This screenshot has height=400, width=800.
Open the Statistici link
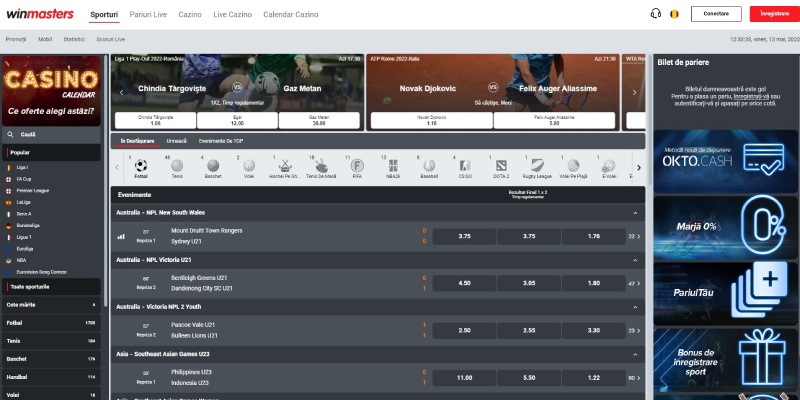pos(74,39)
